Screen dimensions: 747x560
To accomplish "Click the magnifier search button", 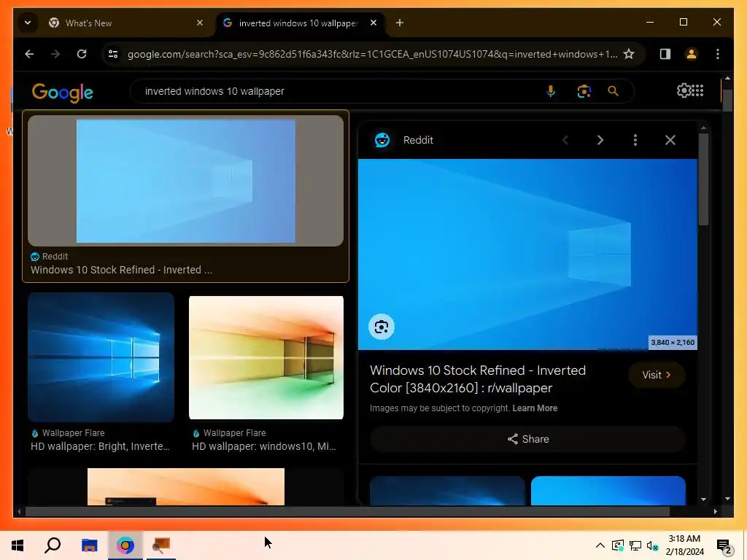I will click(613, 91).
